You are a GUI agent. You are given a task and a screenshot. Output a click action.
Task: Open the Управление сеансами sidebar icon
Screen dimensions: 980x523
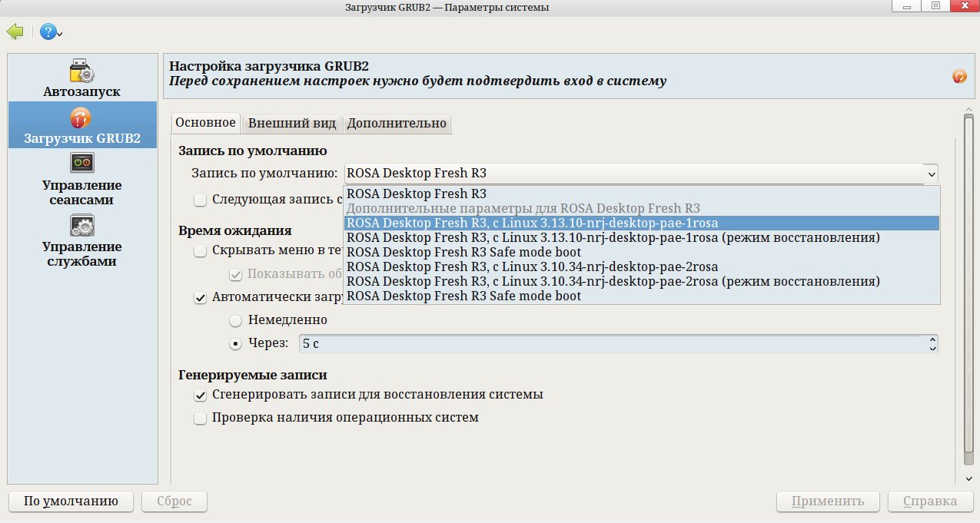coord(81,163)
